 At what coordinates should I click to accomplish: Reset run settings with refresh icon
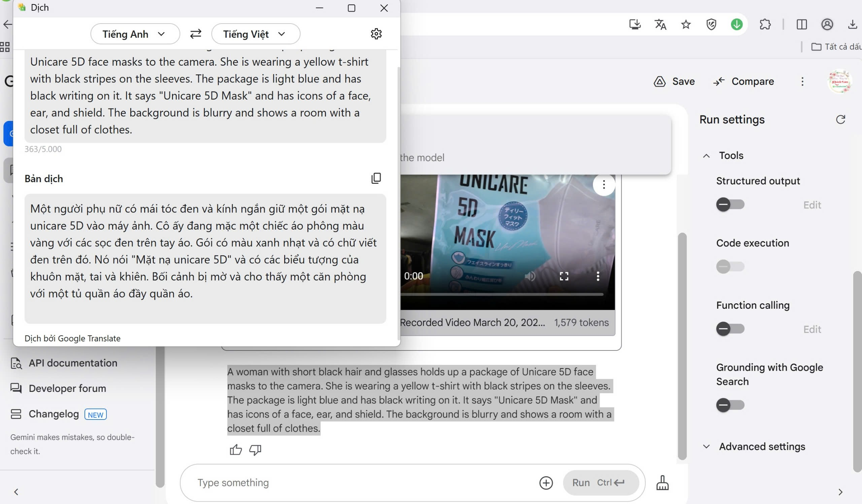[x=840, y=119]
